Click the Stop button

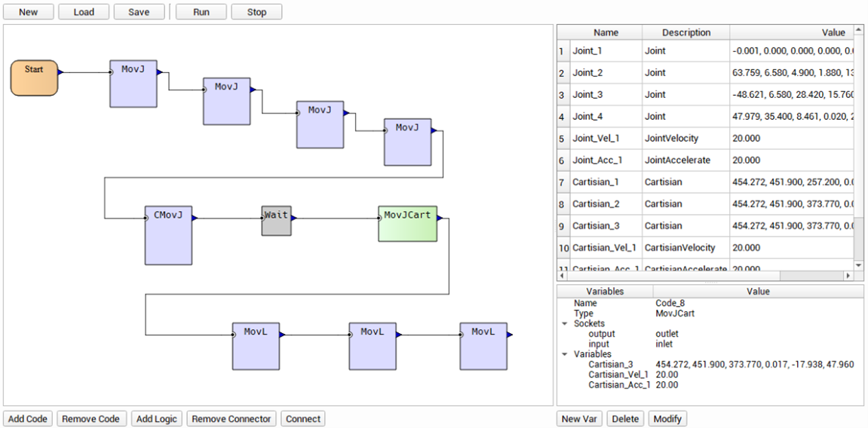coord(256,12)
